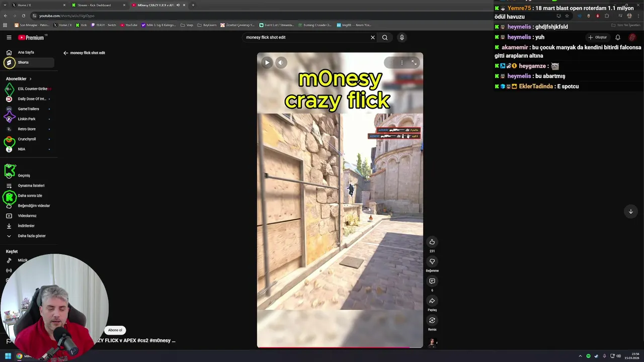Play the paused Shorts video

point(267,62)
